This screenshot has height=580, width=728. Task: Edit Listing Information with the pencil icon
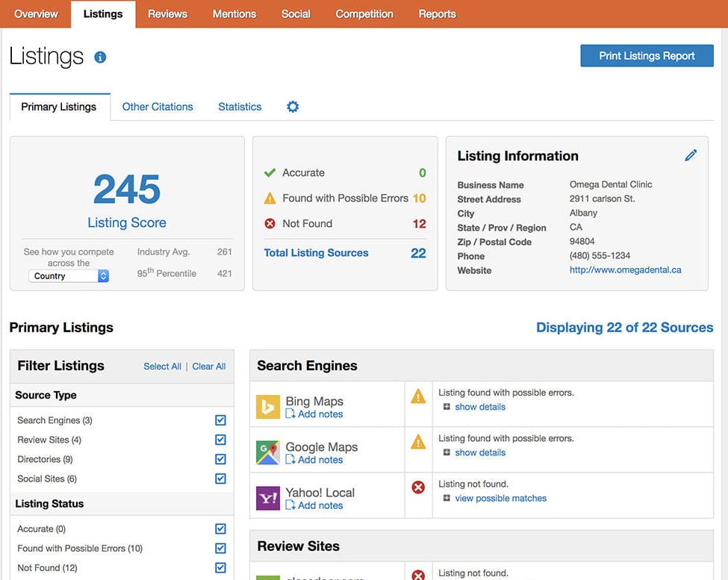pyautogui.click(x=691, y=155)
